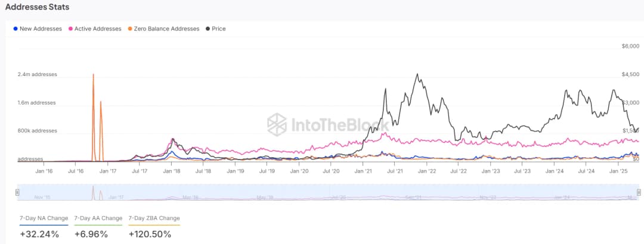
Task: Click the +32.24% NA change value
Action: click(x=39, y=234)
